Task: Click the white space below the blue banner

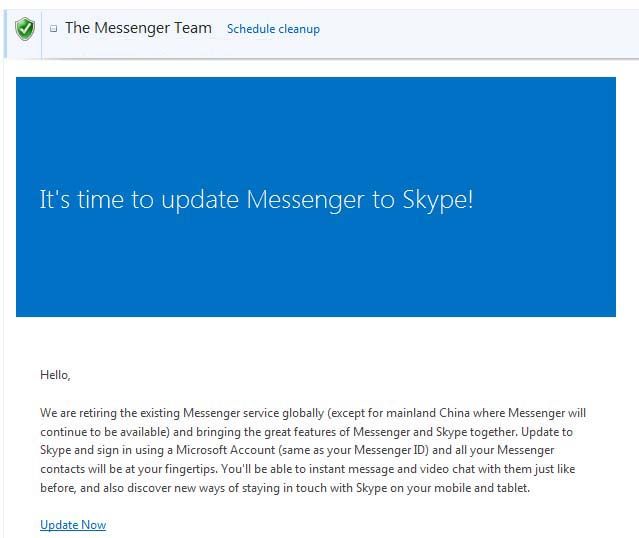Action: click(316, 340)
